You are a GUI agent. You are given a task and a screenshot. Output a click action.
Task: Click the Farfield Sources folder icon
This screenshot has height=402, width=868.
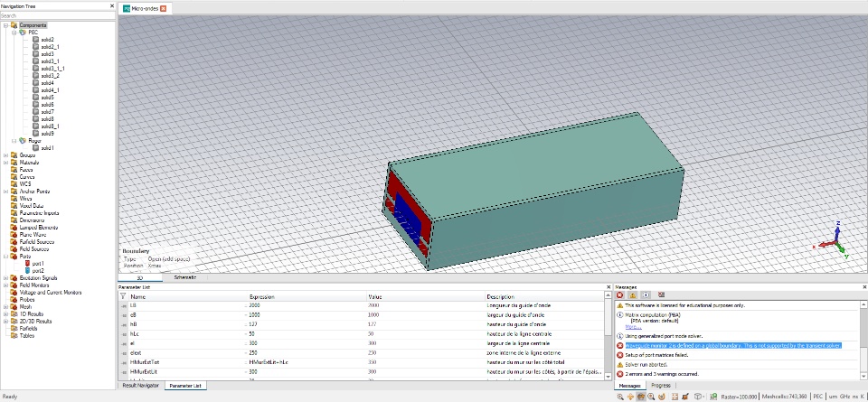tap(14, 241)
